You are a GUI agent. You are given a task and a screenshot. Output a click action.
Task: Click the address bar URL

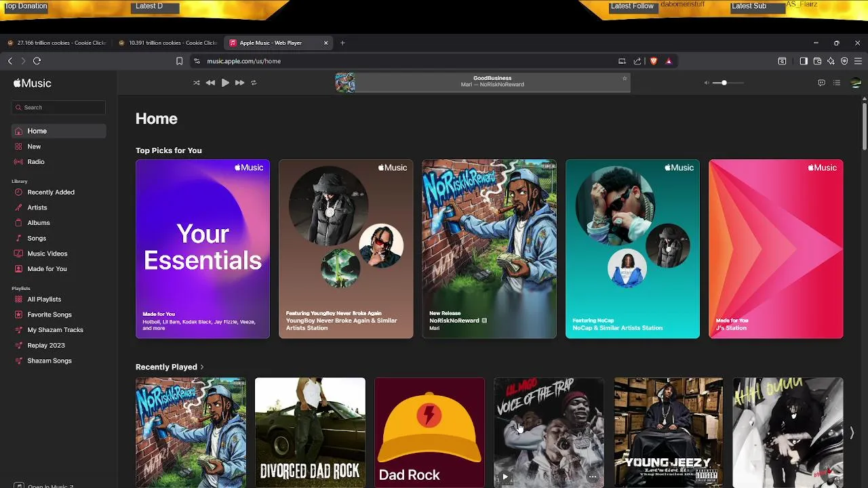(x=244, y=61)
